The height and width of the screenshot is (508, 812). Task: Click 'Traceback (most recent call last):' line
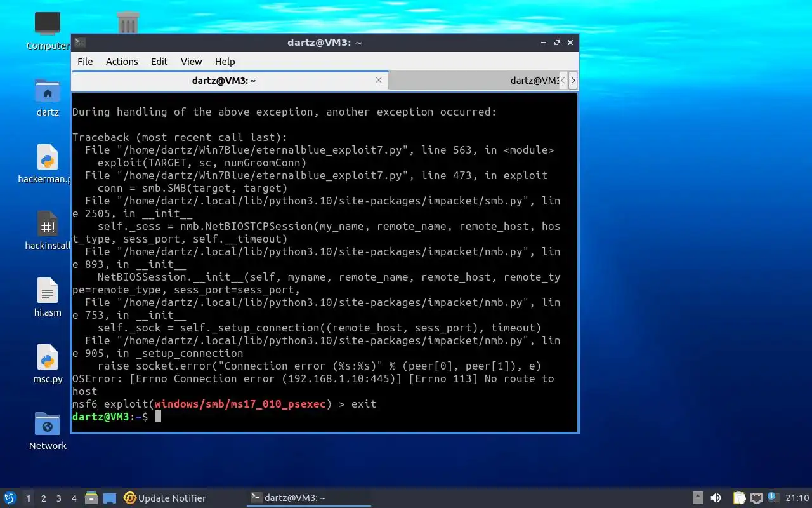pyautogui.click(x=180, y=137)
